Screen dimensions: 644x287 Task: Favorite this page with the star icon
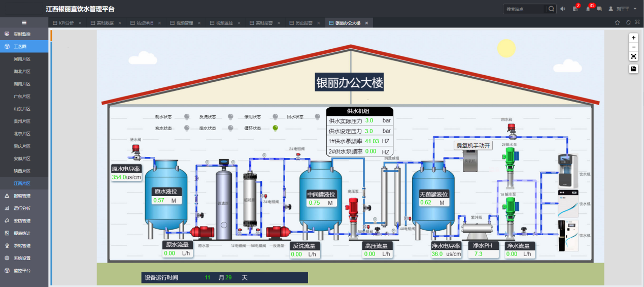(618, 22)
